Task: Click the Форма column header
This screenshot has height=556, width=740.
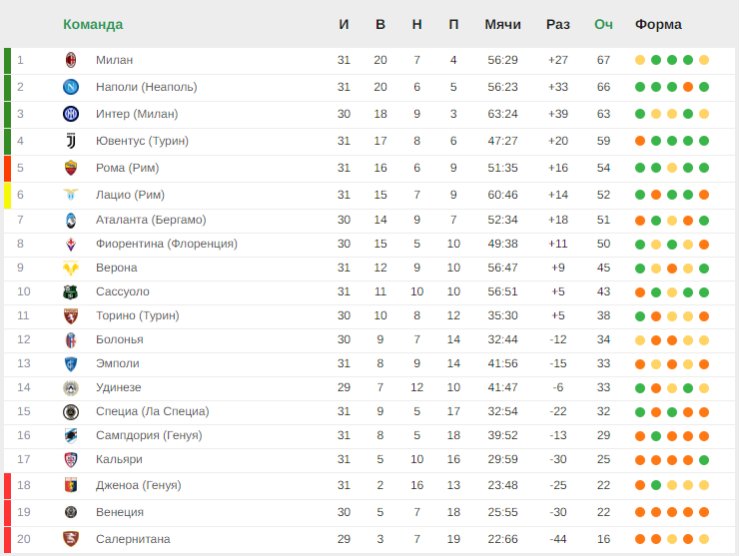Action: [658, 24]
